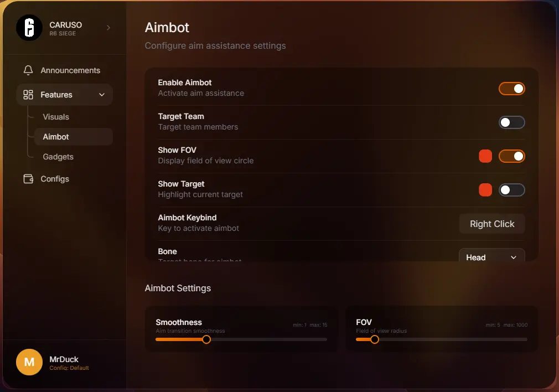Toggle the Enable Aimbot switch
This screenshot has width=559, height=392.
[511, 89]
